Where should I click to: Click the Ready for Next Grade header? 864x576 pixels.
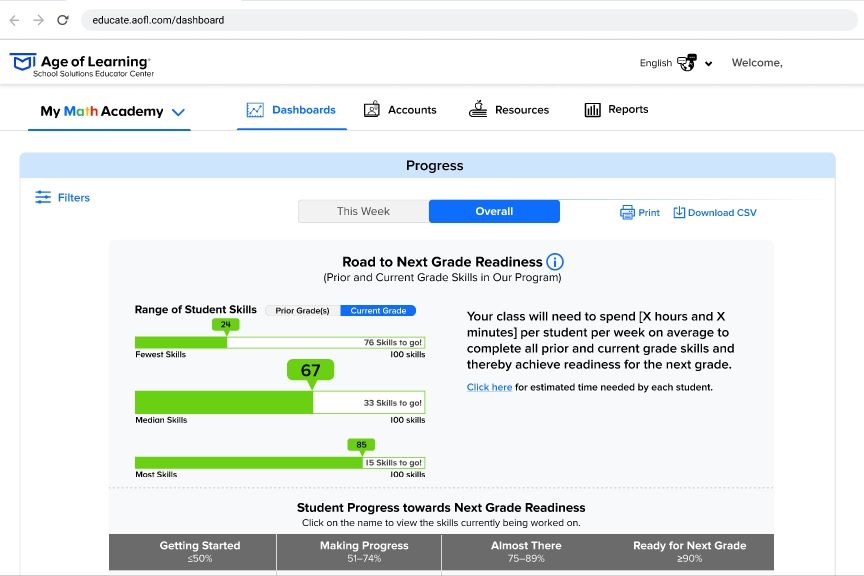click(690, 552)
